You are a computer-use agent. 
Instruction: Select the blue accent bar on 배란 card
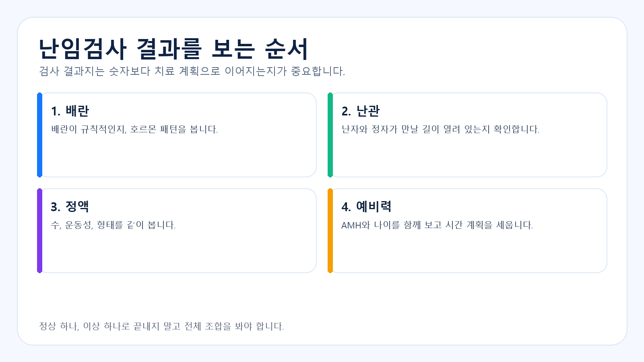pos(39,135)
